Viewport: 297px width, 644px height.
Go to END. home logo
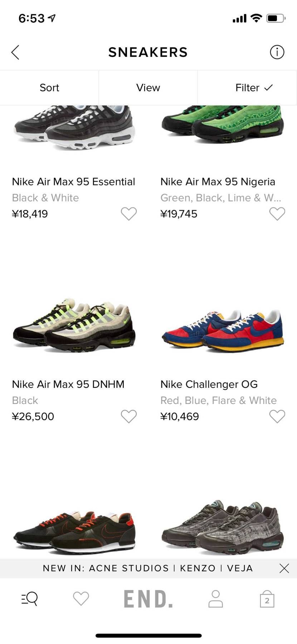click(148, 599)
